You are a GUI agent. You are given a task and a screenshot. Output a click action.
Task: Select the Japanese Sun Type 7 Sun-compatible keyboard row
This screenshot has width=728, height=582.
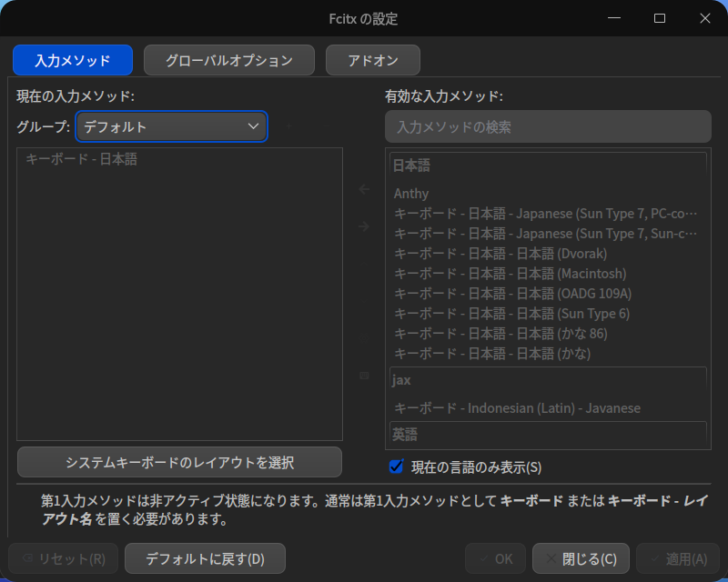coord(548,234)
